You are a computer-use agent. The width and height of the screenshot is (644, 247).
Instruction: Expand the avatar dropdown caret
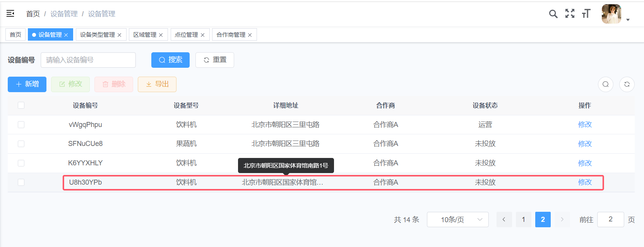628,20
